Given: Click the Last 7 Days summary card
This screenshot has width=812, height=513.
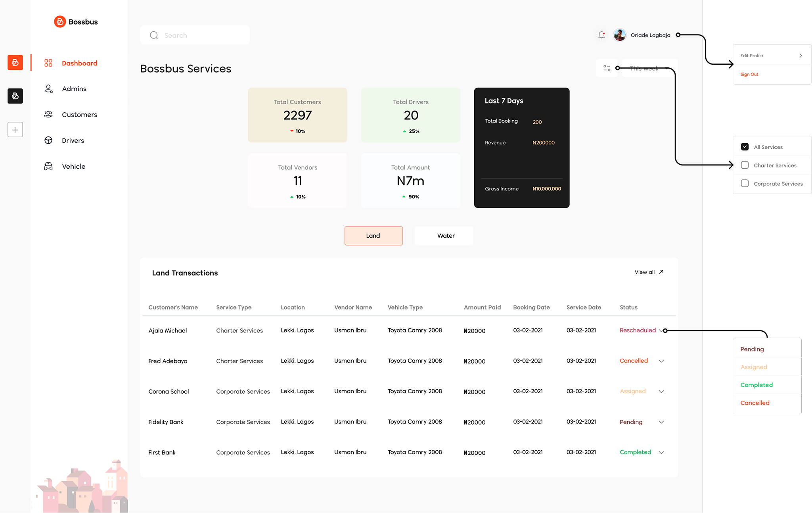Looking at the screenshot, I should [522, 148].
